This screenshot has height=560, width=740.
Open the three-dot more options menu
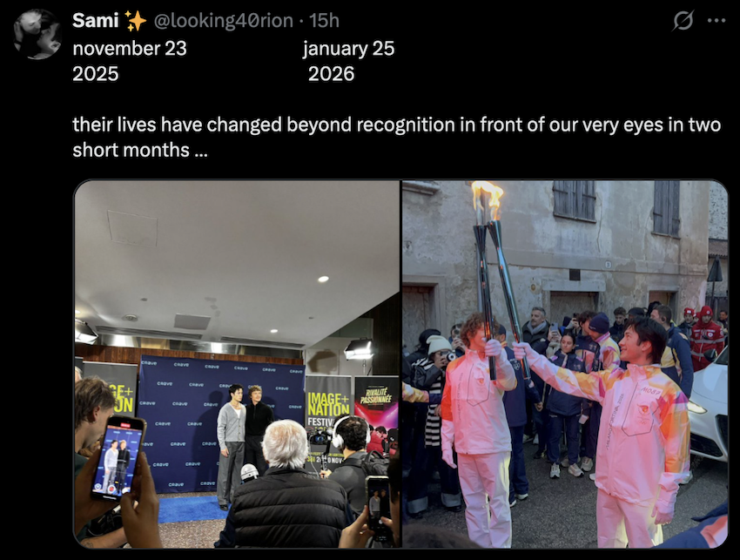[x=716, y=21]
